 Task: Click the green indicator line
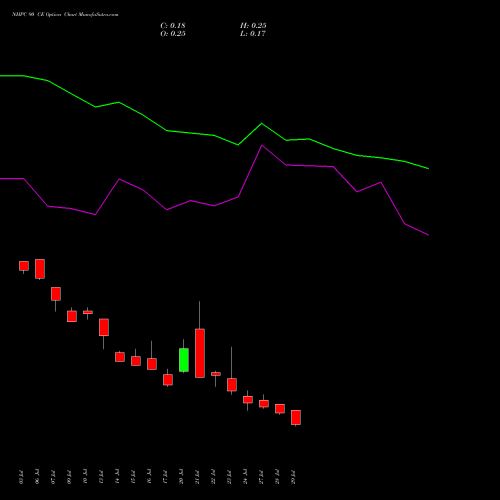point(214,135)
